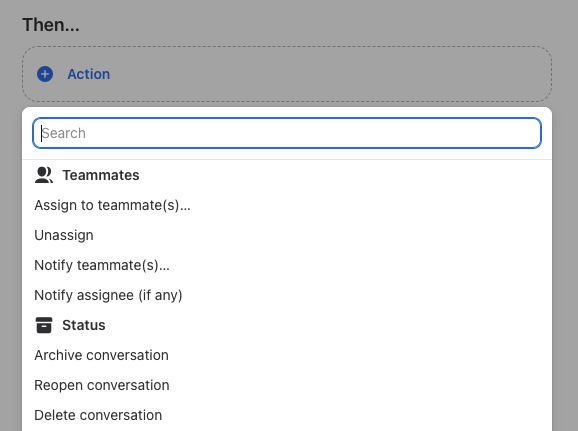The height and width of the screenshot is (431, 578).
Task: Select Notify teammate(s)... option
Action: [287, 265]
